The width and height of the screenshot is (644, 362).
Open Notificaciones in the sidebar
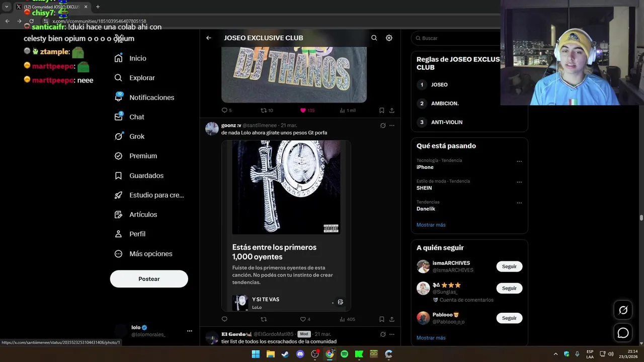point(144,98)
